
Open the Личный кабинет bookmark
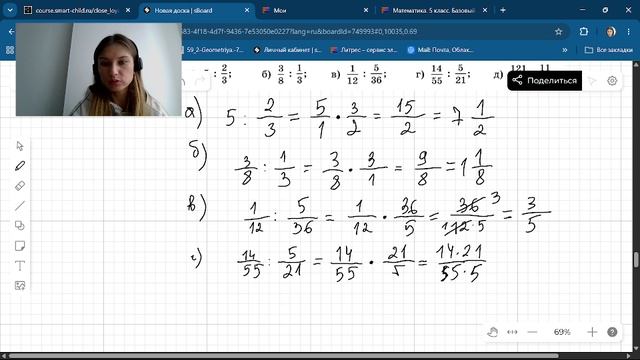287,50
